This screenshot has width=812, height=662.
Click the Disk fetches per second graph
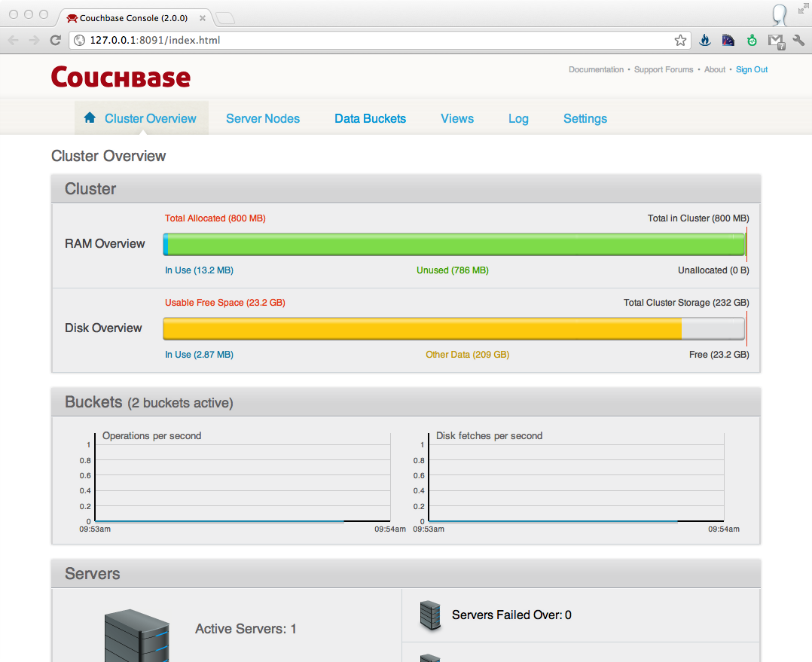(x=575, y=477)
